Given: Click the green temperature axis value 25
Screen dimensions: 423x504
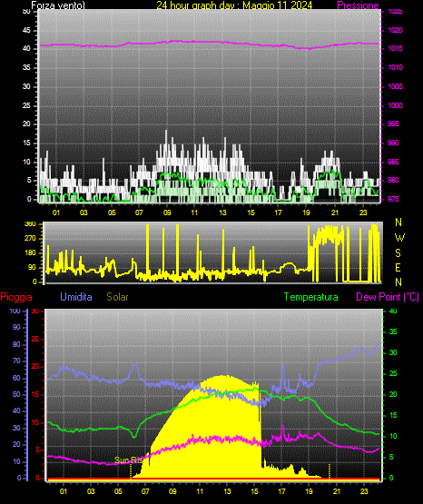Looking at the screenshot, I should pos(393,373).
